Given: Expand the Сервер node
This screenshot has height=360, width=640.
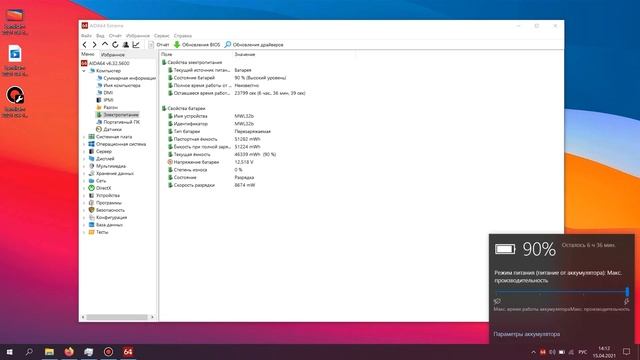Looking at the screenshot, I should click(84, 151).
